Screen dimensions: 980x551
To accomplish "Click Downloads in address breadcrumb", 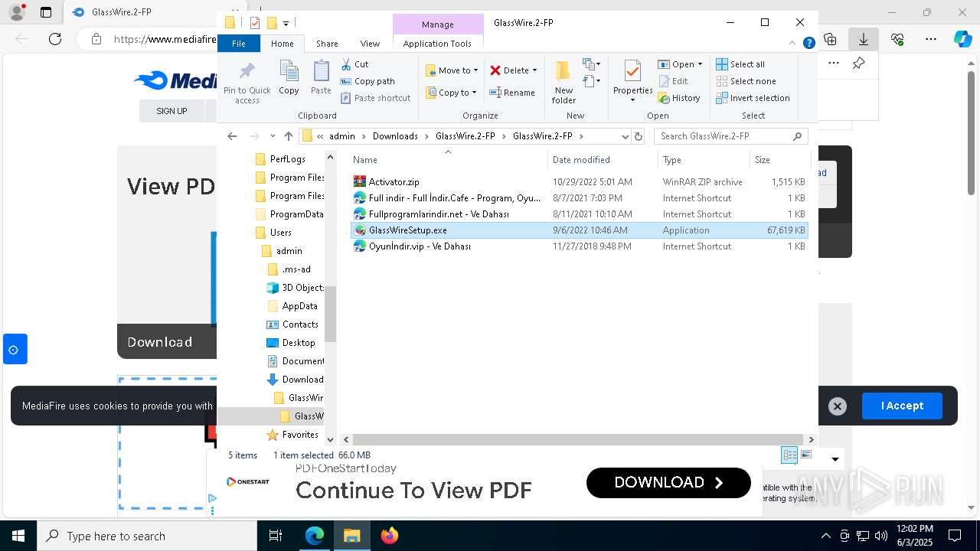I will [395, 136].
